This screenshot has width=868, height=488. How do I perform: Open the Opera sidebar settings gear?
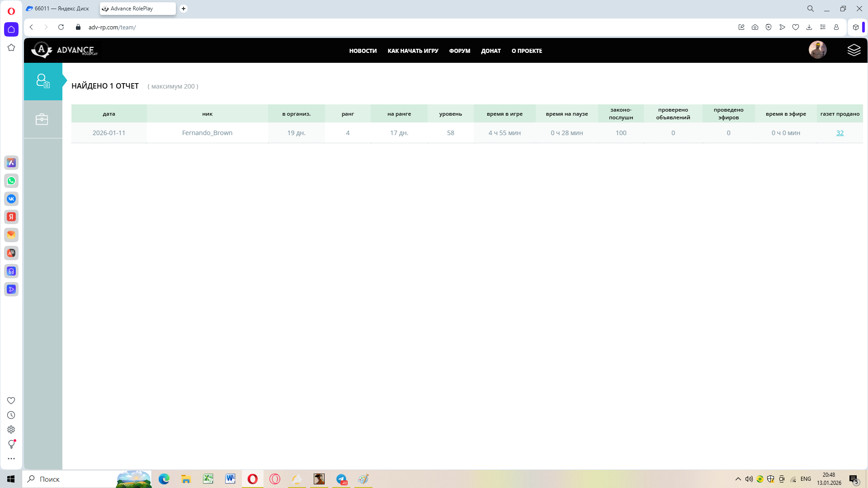tap(11, 430)
